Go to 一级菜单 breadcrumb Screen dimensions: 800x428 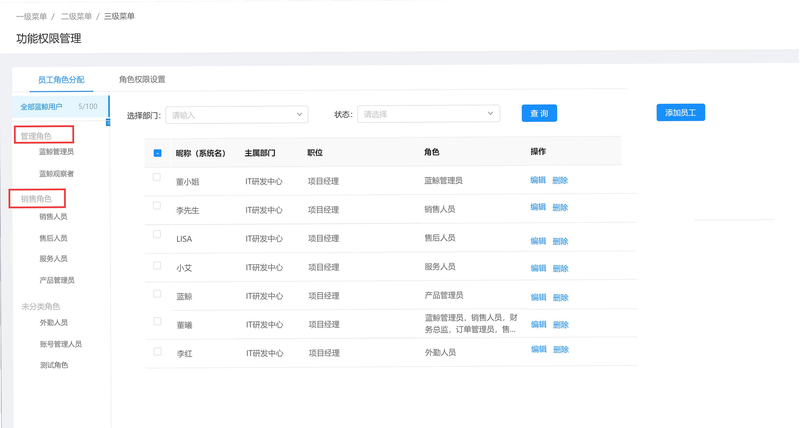pyautogui.click(x=31, y=16)
